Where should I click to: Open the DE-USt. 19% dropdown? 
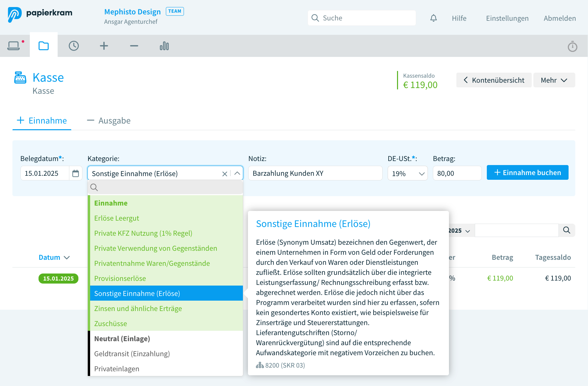(x=407, y=173)
